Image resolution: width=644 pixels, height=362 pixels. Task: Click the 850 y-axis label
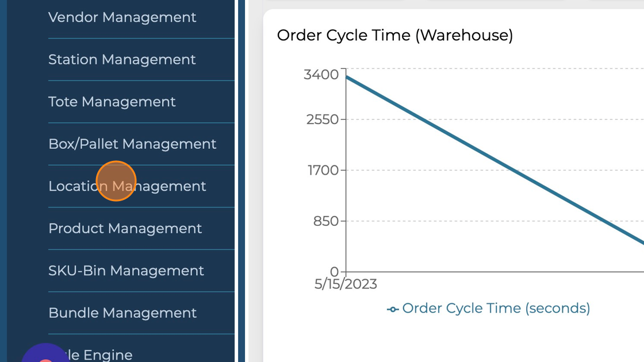click(325, 221)
